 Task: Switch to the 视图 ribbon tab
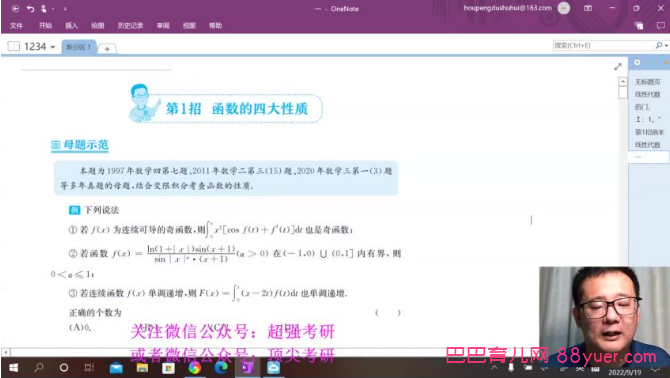pyautogui.click(x=189, y=26)
